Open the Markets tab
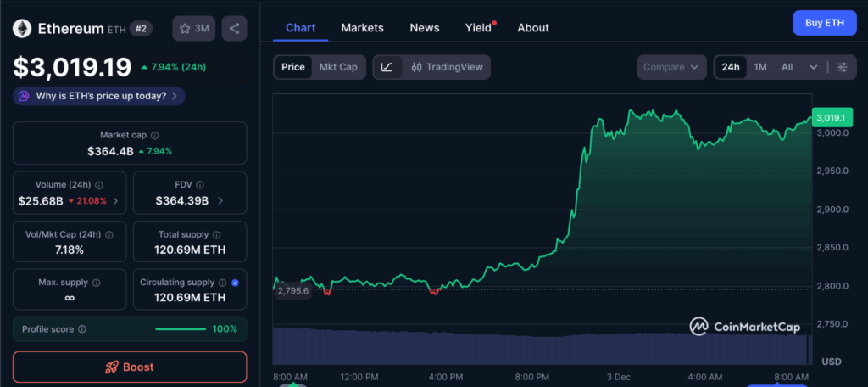This screenshot has height=387, width=868. (362, 28)
